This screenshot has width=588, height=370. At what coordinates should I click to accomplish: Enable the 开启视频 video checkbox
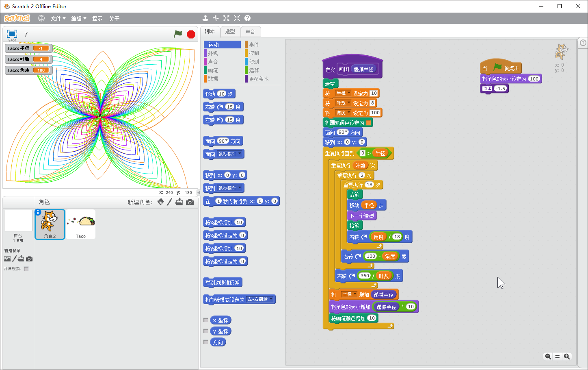click(x=26, y=269)
